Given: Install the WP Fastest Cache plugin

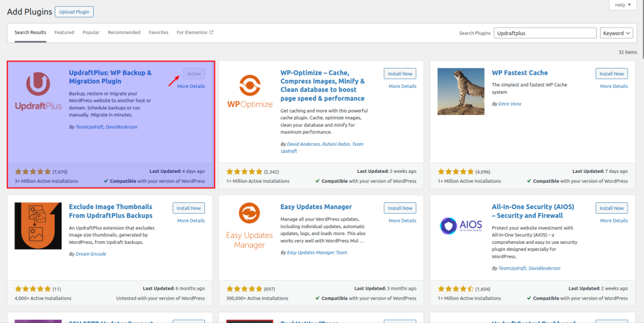Looking at the screenshot, I should click(611, 74).
